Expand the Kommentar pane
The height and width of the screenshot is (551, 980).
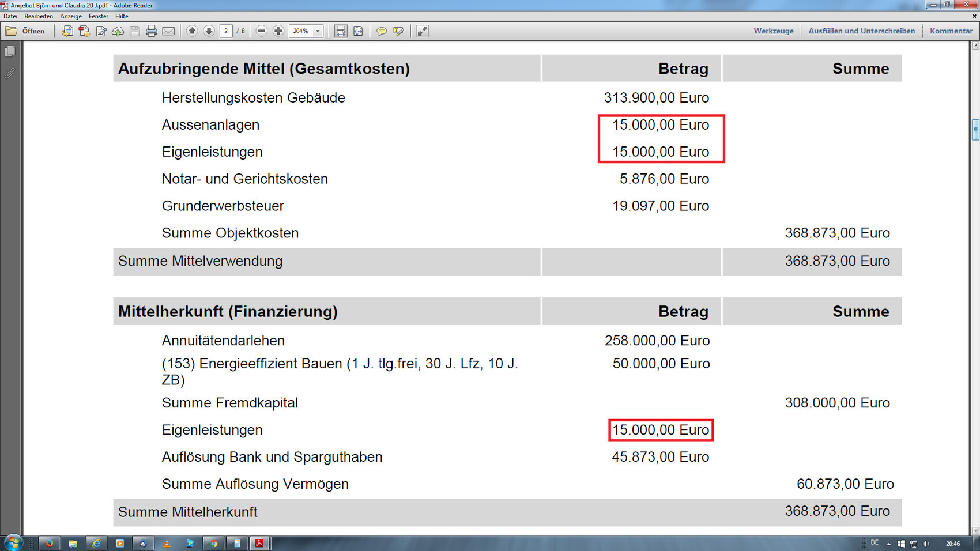[x=951, y=31]
